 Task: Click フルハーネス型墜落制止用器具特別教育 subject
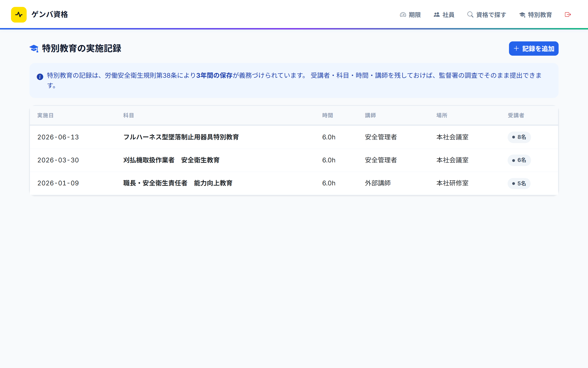click(x=181, y=137)
